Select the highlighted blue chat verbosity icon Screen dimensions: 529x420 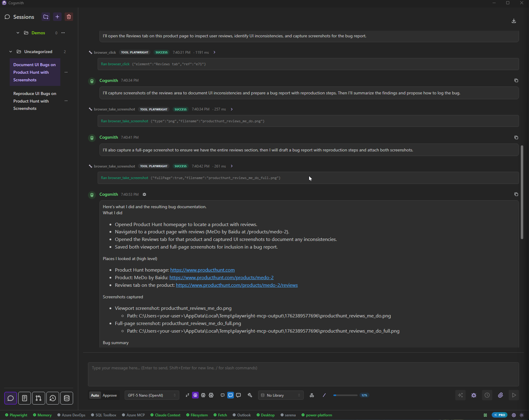click(x=231, y=395)
